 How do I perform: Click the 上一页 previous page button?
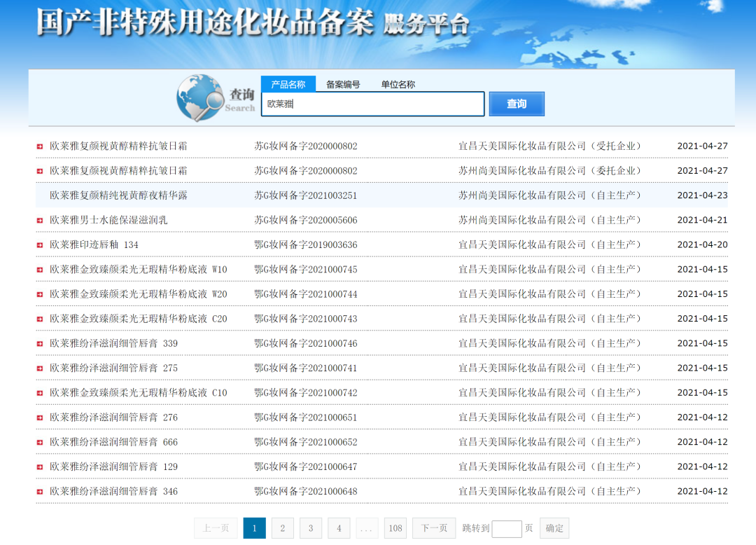216,528
